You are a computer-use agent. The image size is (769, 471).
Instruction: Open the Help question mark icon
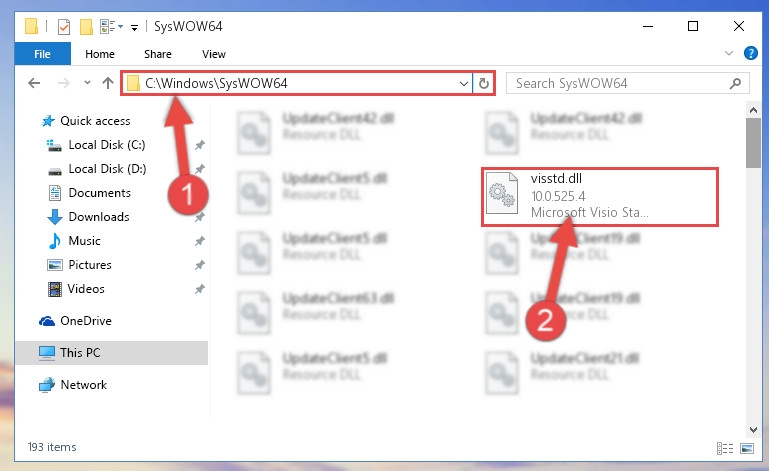point(750,53)
